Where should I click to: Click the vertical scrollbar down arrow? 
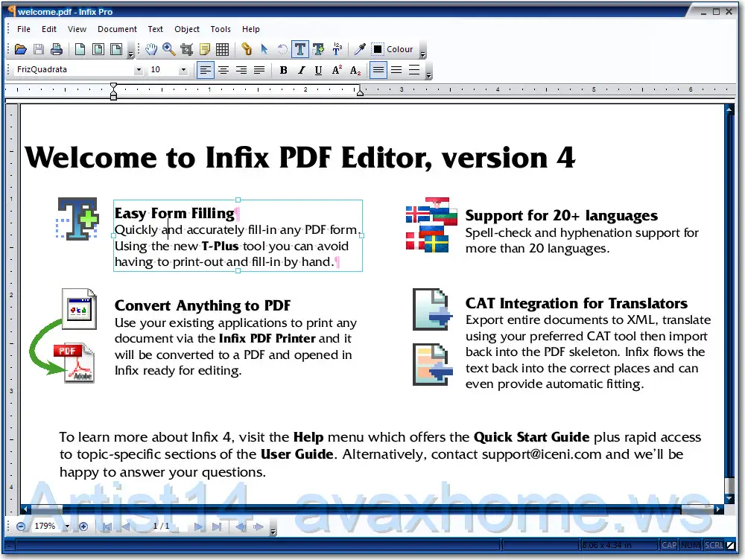click(729, 498)
